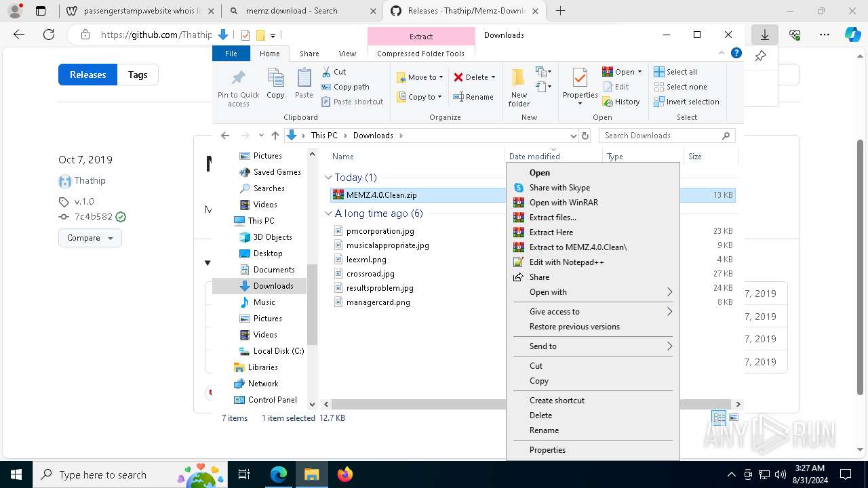Screen dimensions: 868x488
Task: Select Documents in navigation pane
Action: (273, 270)
